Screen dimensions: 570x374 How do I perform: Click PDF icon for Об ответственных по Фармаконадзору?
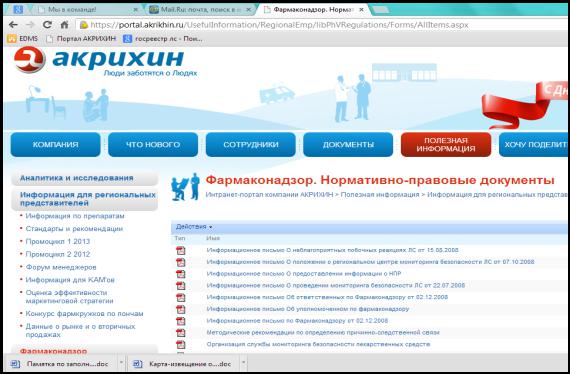[x=181, y=297]
